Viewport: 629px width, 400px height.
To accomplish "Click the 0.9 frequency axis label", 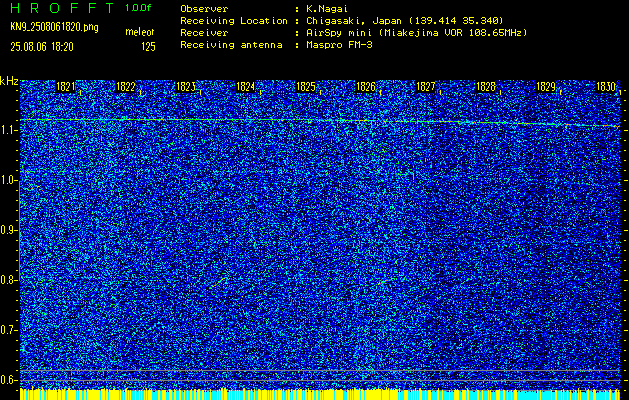I will [9, 230].
